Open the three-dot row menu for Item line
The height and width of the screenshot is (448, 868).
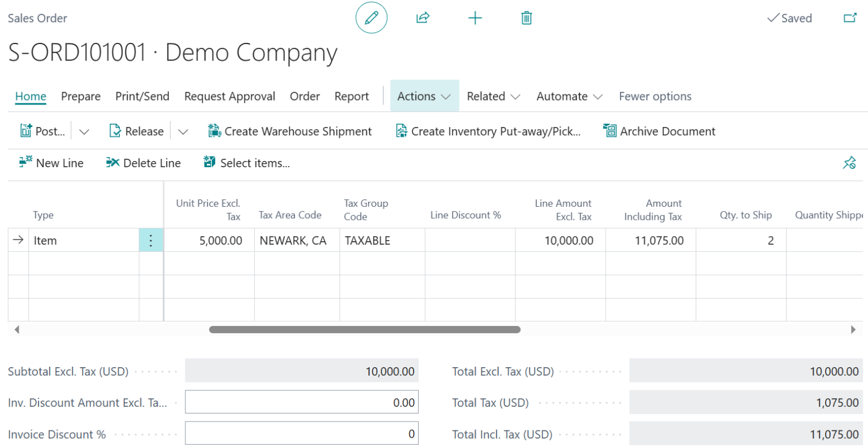[x=151, y=241]
